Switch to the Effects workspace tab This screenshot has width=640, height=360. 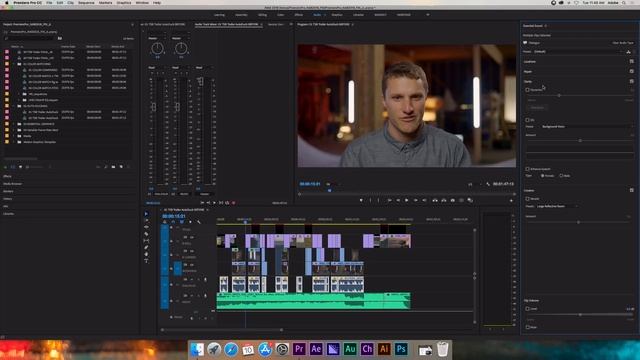pos(299,15)
